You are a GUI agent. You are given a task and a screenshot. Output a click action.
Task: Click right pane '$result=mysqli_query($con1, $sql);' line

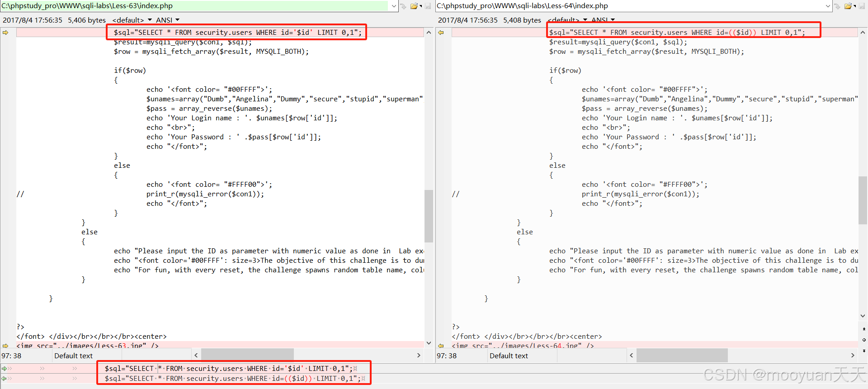[x=618, y=42]
